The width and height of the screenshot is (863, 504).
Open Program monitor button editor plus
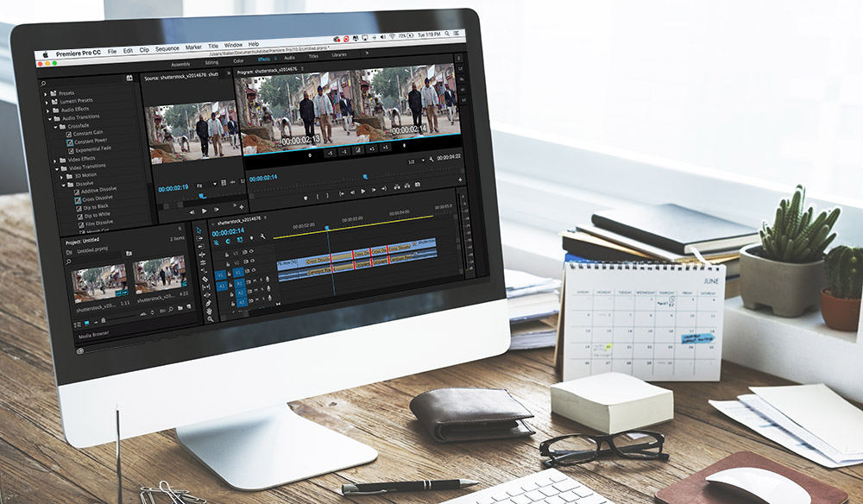pos(460,180)
